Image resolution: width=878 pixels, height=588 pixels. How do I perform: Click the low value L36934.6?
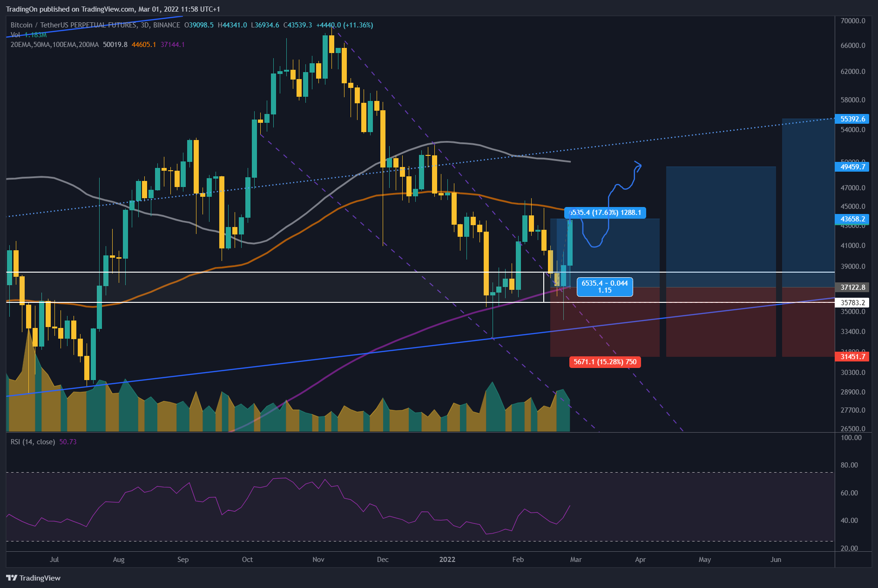point(265,25)
